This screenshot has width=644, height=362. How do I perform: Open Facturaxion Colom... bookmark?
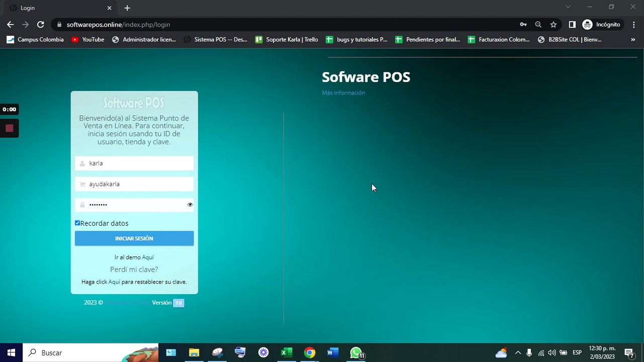499,39
